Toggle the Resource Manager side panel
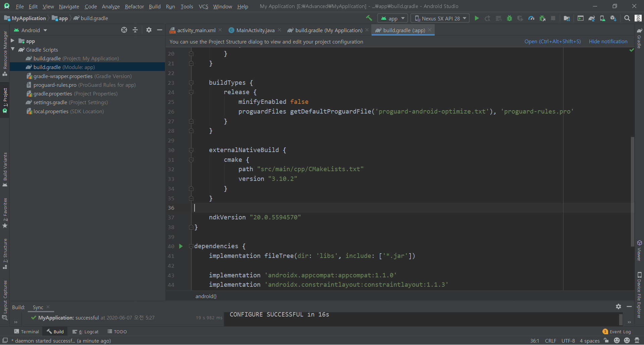Viewport: 644px width, 345px height. (5, 54)
